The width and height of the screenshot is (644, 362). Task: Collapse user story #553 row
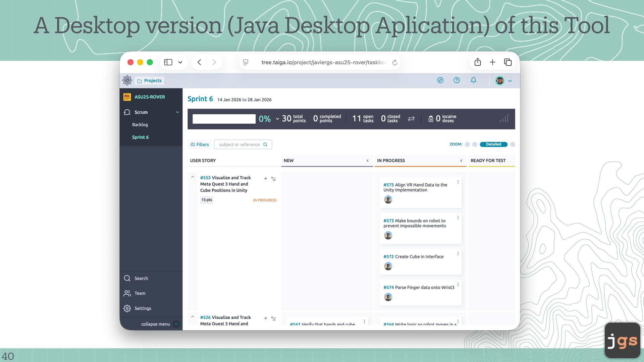coord(193,177)
